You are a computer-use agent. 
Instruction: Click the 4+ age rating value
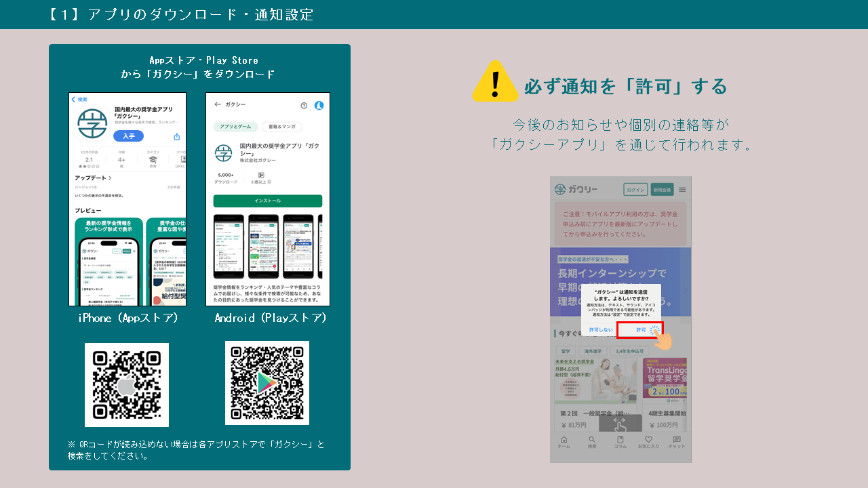point(121,160)
